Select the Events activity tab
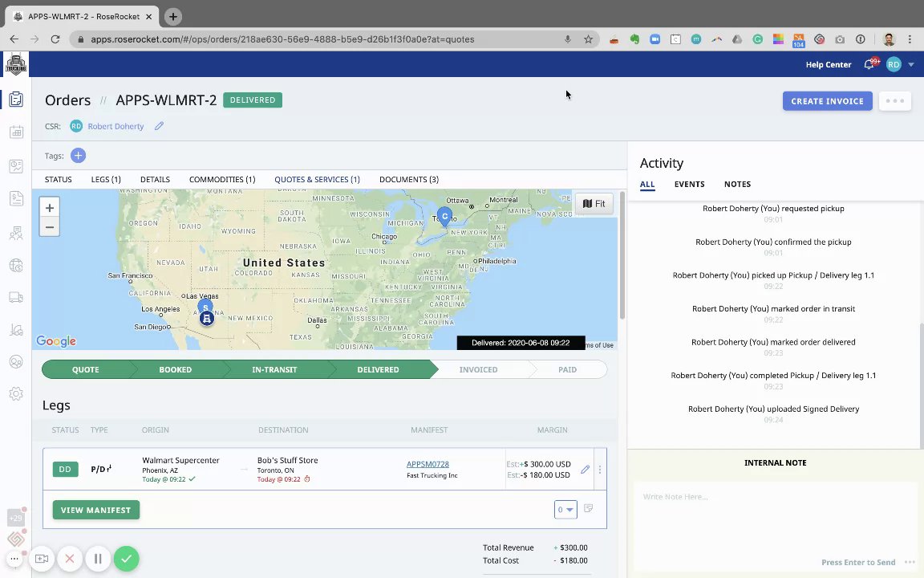 tap(690, 184)
